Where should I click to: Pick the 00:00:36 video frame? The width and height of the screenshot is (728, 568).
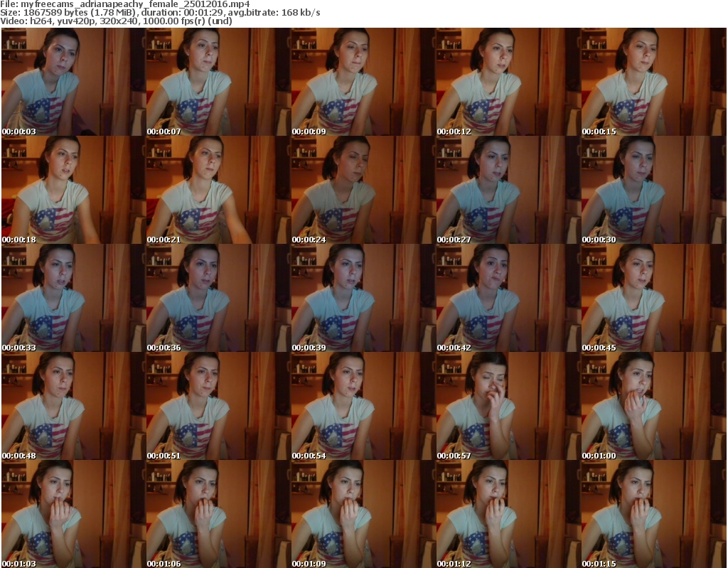tap(218, 298)
